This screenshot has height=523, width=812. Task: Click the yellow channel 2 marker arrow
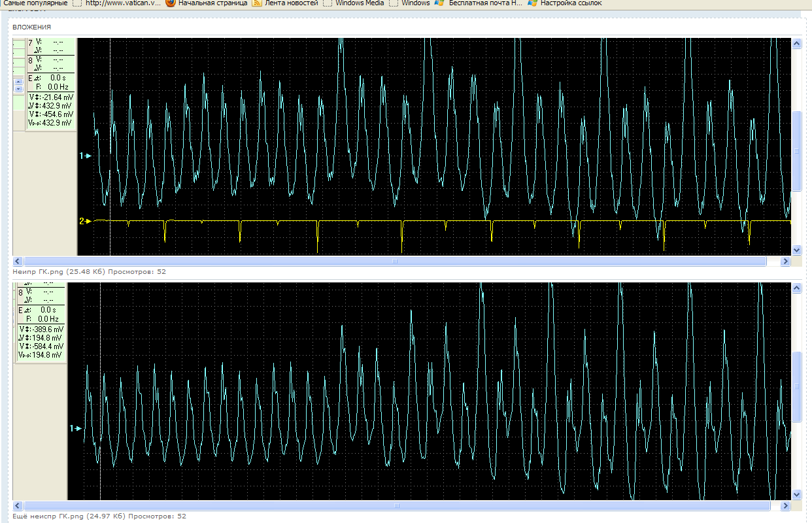click(86, 221)
